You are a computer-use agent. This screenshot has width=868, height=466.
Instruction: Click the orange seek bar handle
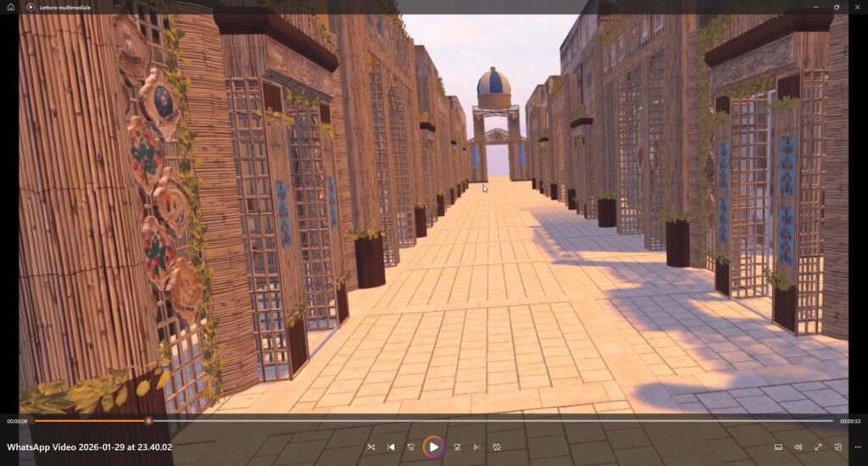(148, 420)
